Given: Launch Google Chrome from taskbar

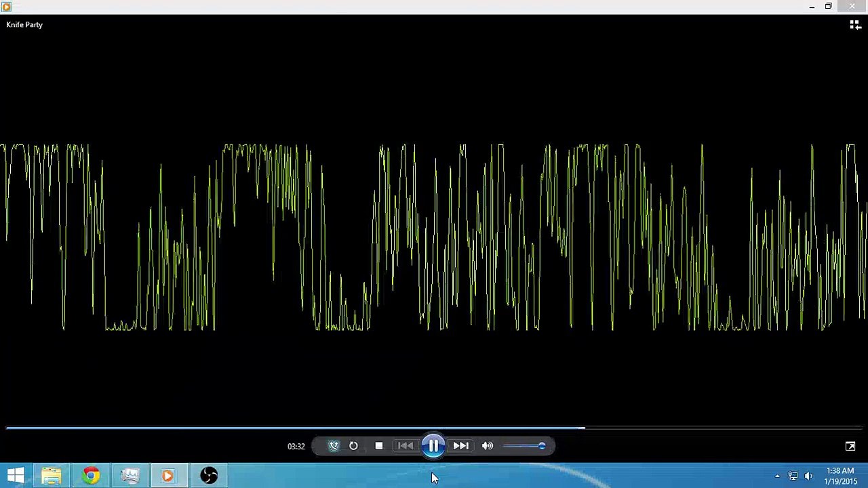Looking at the screenshot, I should [91, 476].
